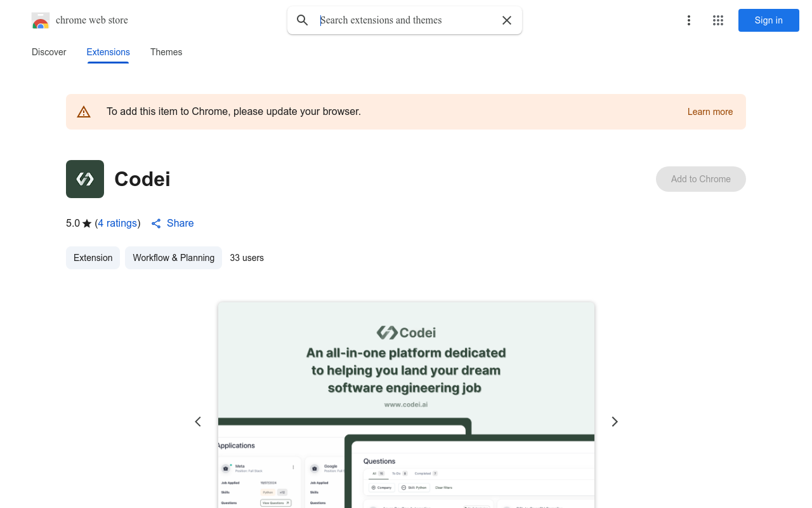Image resolution: width=812 pixels, height=508 pixels.
Task: Open the 4 ratings link
Action: coord(117,224)
